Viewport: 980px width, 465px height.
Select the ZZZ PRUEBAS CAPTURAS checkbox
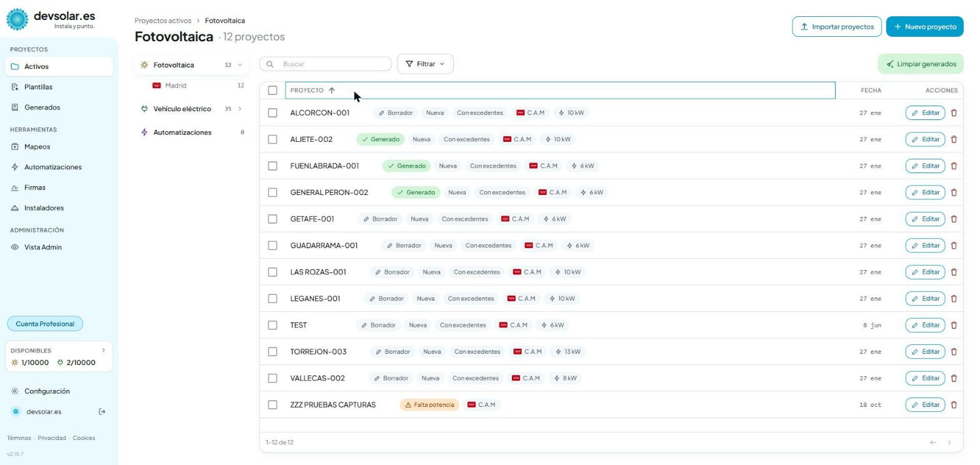coord(272,405)
